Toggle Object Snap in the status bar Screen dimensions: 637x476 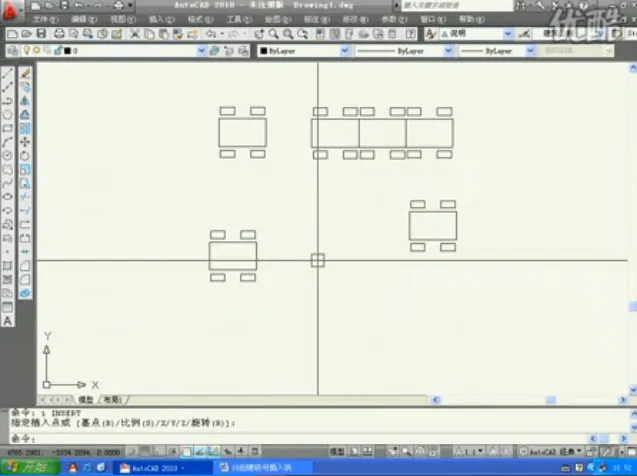point(186,452)
